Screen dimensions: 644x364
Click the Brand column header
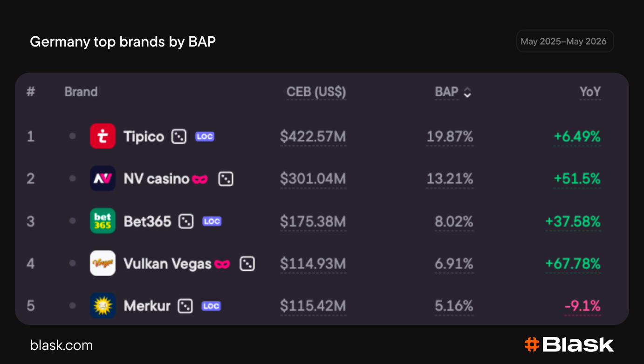click(81, 92)
